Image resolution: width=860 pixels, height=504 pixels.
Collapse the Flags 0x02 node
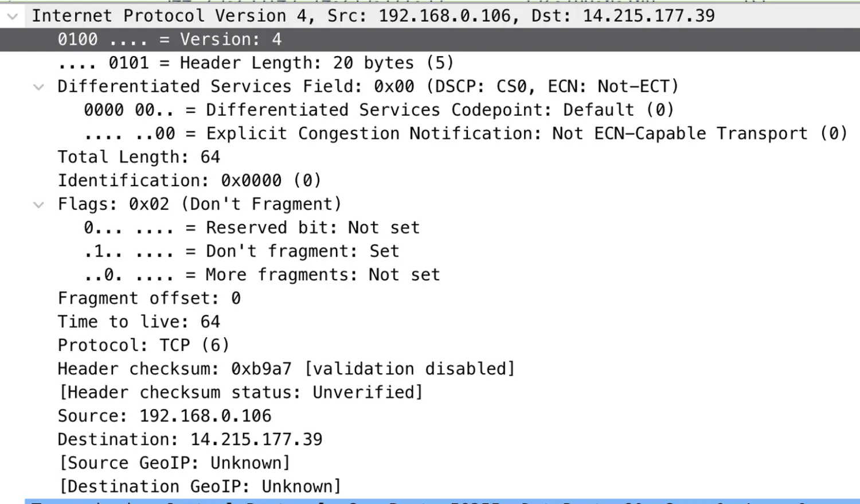point(38,205)
